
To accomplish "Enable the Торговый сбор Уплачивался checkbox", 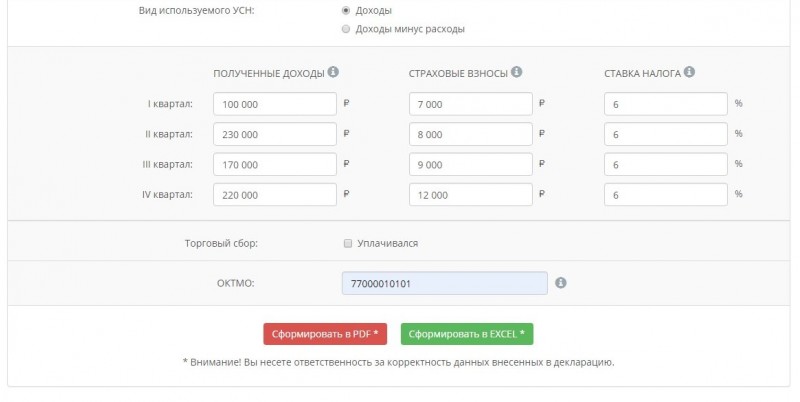I will tap(348, 243).
